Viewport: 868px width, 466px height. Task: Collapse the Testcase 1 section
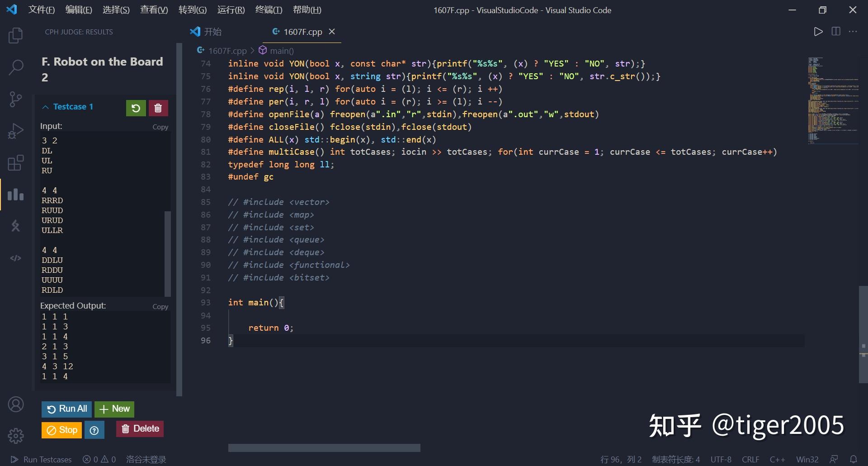tap(46, 107)
